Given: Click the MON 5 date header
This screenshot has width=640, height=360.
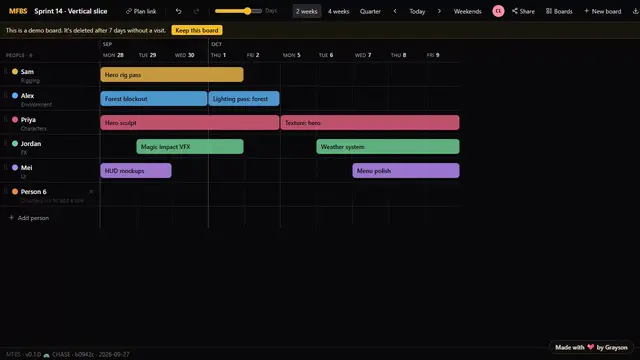Looking at the screenshot, I should pyautogui.click(x=291, y=55).
